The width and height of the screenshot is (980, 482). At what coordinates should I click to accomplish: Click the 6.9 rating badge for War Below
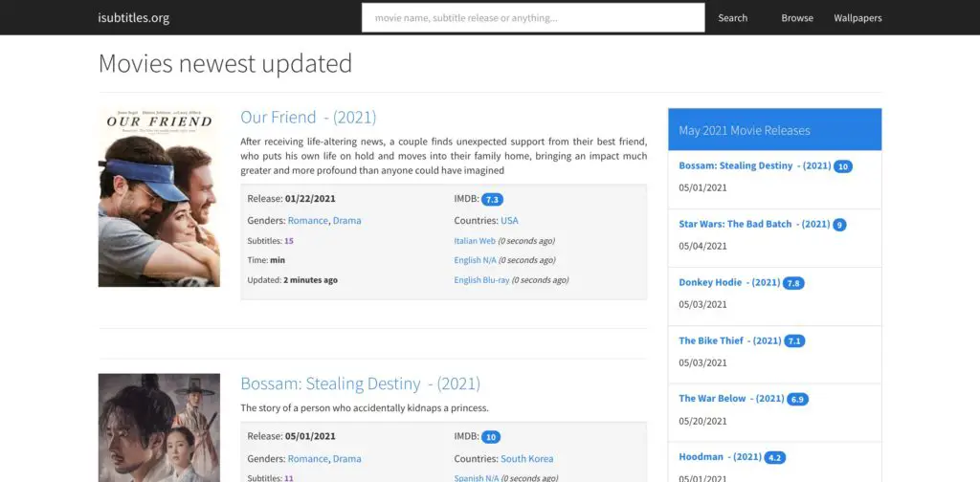point(797,399)
